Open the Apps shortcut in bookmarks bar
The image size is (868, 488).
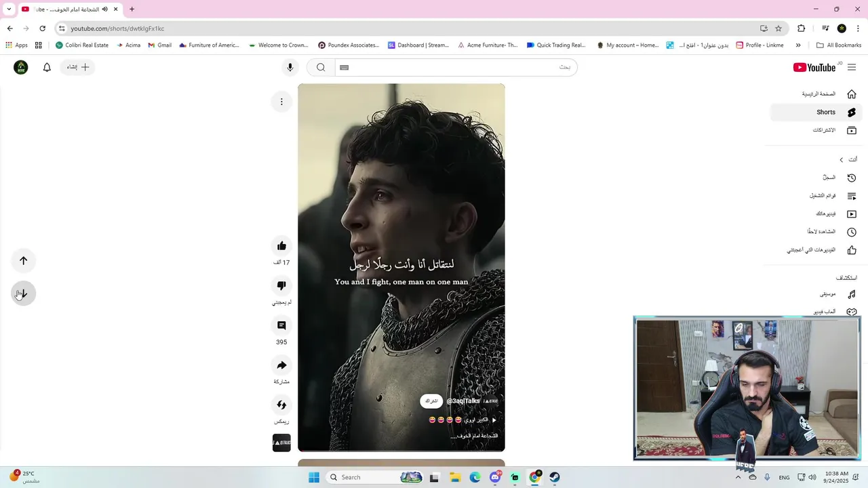[x=17, y=45]
